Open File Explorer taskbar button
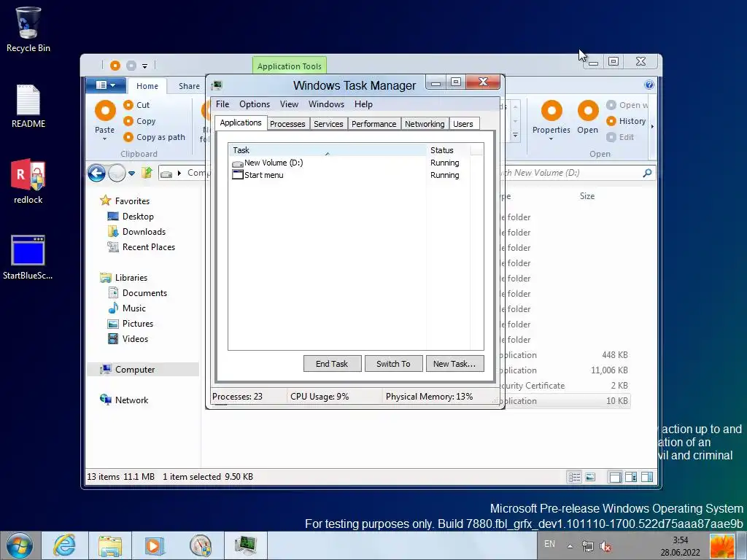This screenshot has width=747, height=560. point(109,545)
